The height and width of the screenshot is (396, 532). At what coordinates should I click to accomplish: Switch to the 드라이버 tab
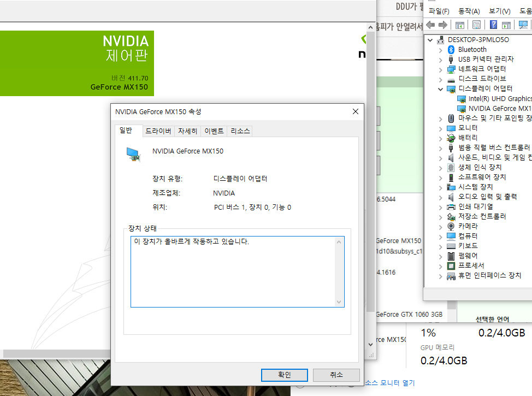click(158, 131)
